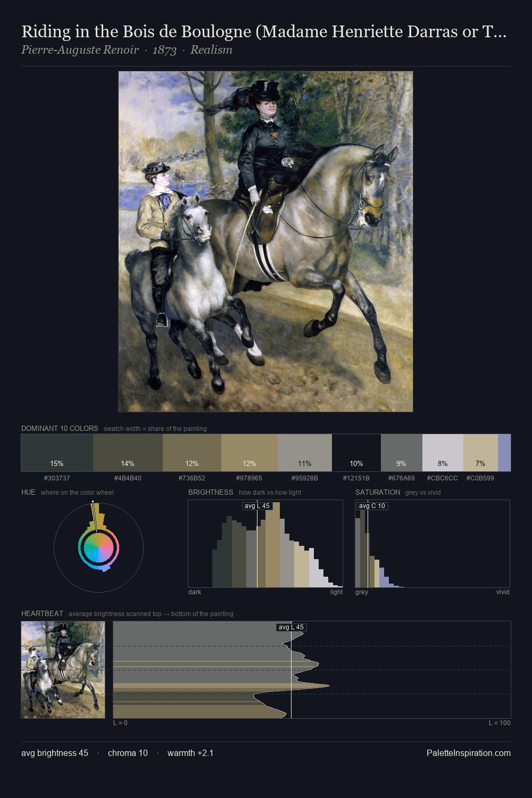The height and width of the screenshot is (798, 532).
Task: Click the hex code #C0B599
Action: [x=480, y=478]
